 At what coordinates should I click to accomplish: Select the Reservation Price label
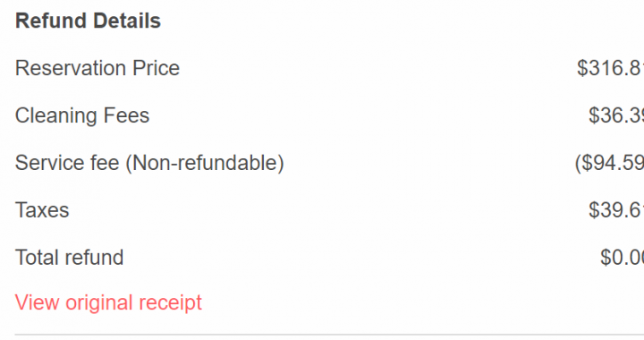pos(97,68)
